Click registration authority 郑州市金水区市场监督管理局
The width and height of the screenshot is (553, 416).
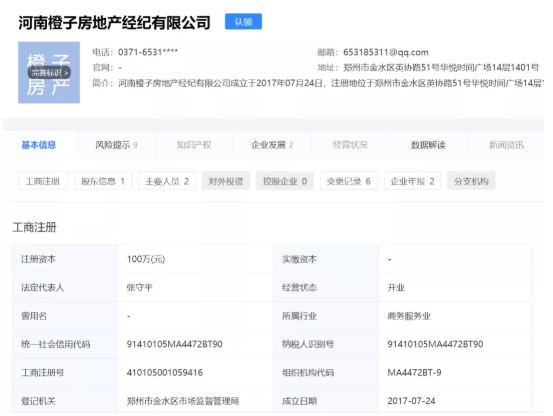(183, 401)
